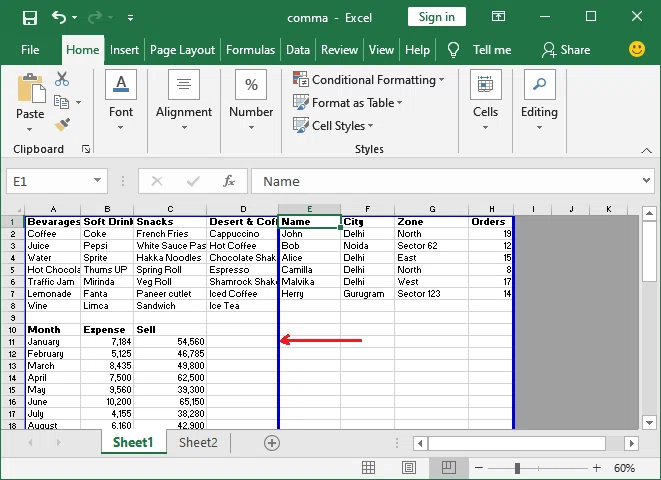Click the smiley feedback icon

[x=637, y=49]
